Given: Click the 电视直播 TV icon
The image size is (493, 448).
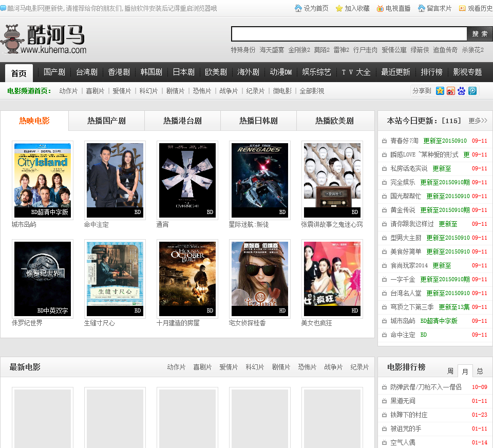Looking at the screenshot, I should pos(380,9).
